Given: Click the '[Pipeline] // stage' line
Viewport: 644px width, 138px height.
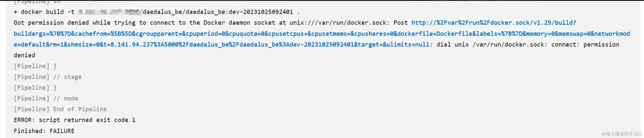Looking at the screenshot, I should [x=48, y=77].
